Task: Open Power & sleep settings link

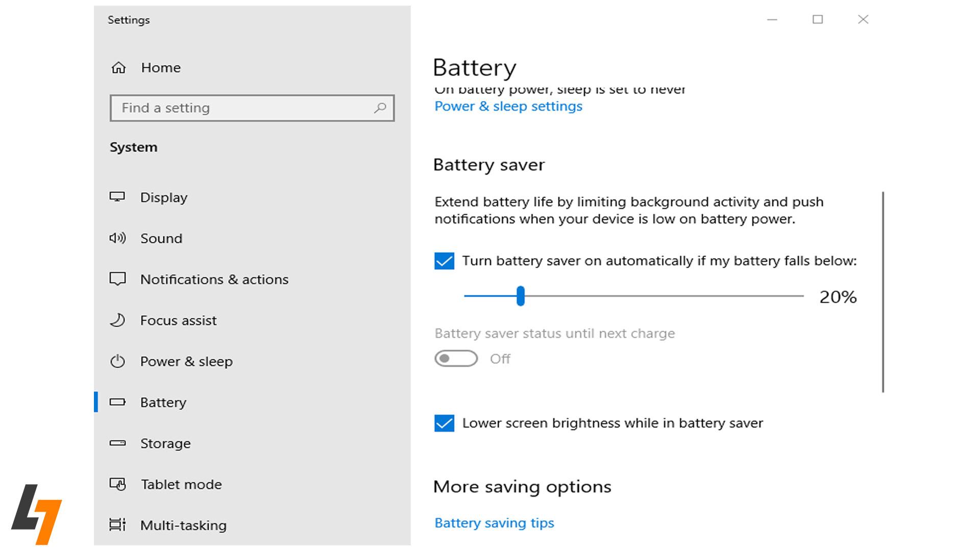Action: coord(508,106)
